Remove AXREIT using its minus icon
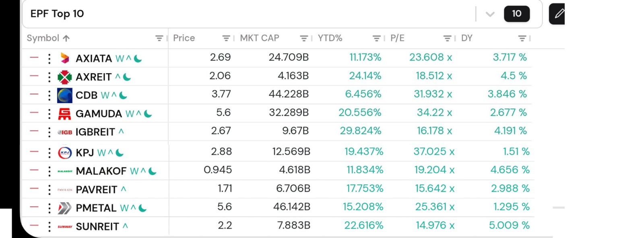 pos(34,76)
